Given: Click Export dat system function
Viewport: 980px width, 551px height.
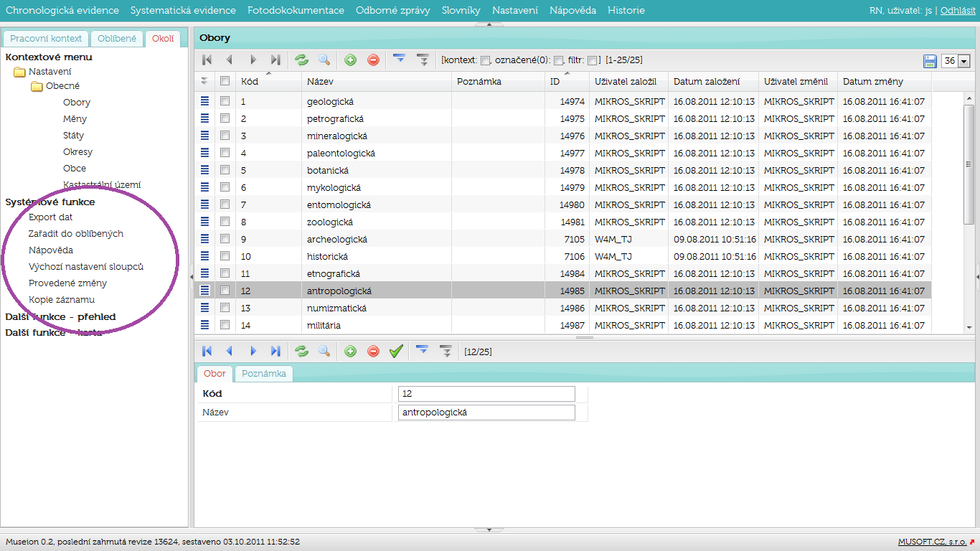Looking at the screenshot, I should pos(50,217).
